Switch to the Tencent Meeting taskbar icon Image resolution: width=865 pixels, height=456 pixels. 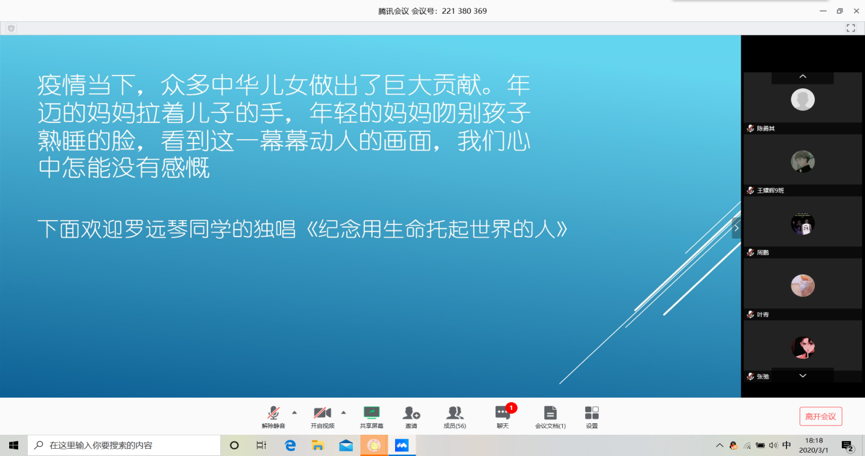402,445
